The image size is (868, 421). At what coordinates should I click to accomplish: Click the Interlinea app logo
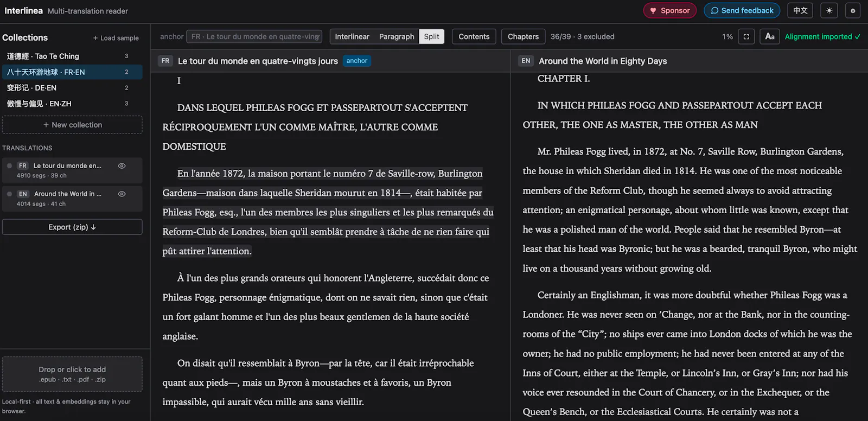pyautogui.click(x=23, y=11)
